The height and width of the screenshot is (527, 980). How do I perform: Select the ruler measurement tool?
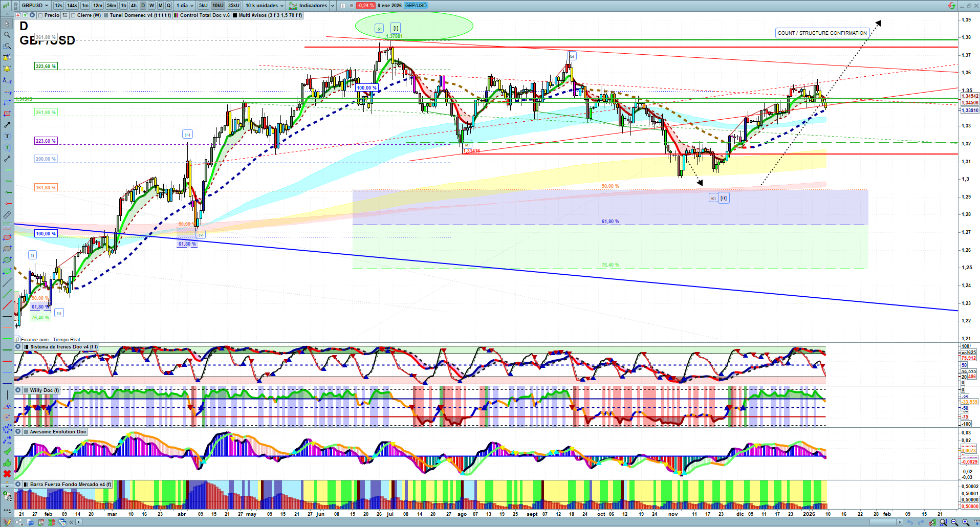pyautogui.click(x=7, y=215)
